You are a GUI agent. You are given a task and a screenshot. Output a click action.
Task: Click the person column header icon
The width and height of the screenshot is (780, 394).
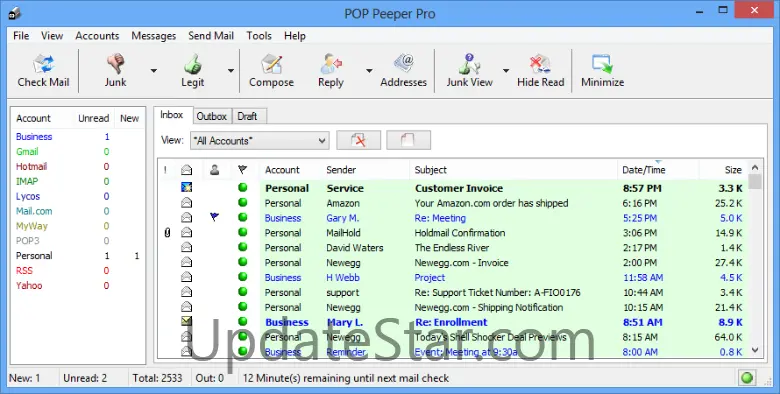click(x=214, y=170)
